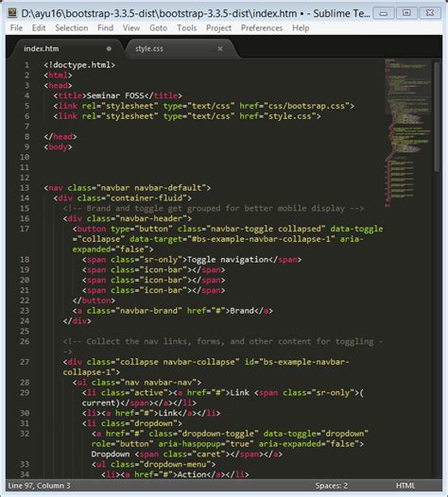Click the <!doctype.html> line

tap(79, 65)
